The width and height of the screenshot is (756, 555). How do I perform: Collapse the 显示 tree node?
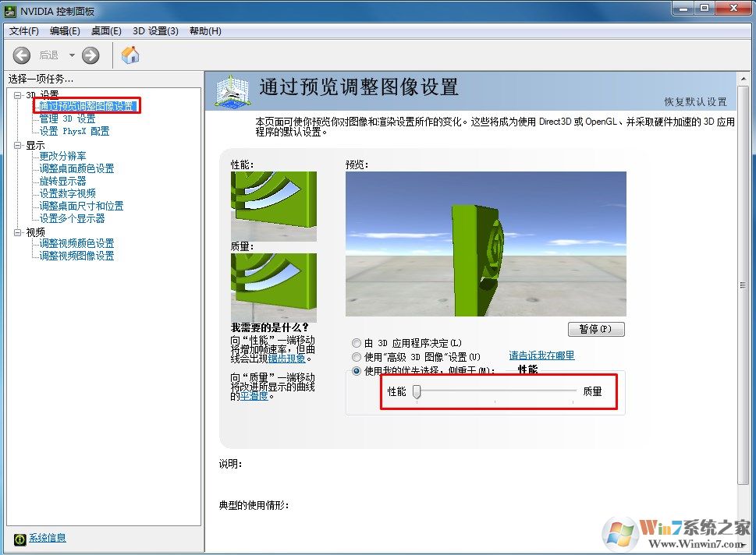click(18, 145)
